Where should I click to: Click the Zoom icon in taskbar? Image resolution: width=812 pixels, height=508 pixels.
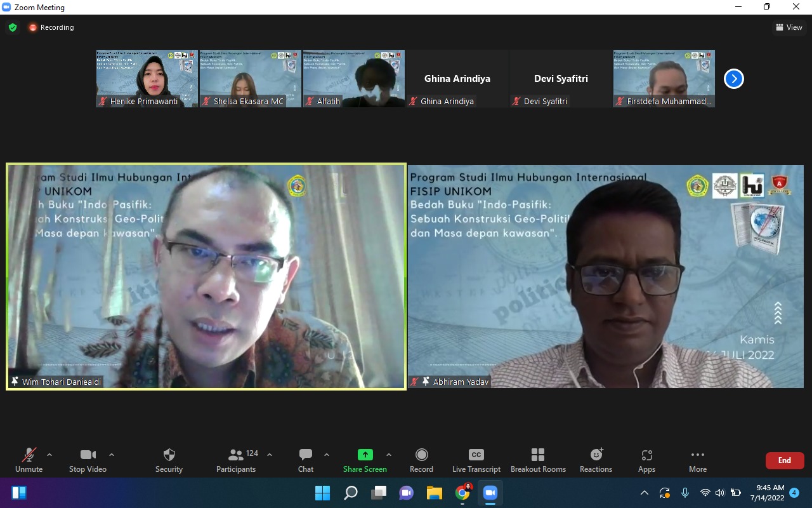[x=490, y=493]
